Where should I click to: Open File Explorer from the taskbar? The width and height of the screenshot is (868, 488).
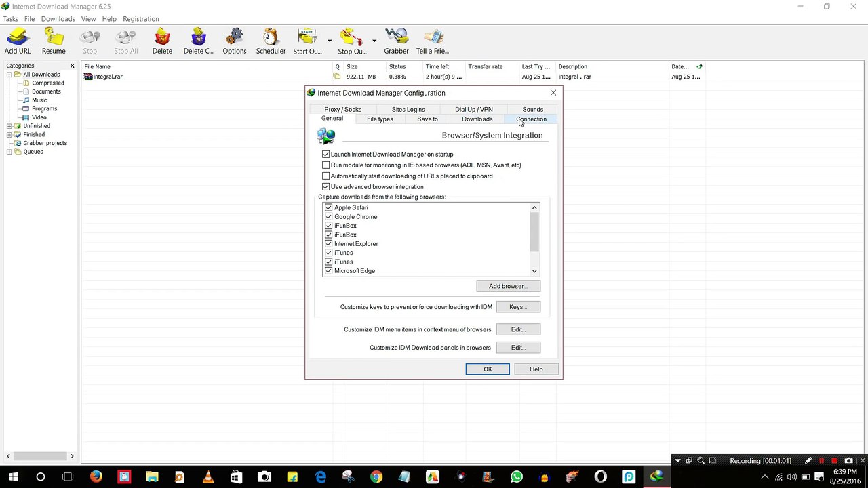(x=152, y=477)
